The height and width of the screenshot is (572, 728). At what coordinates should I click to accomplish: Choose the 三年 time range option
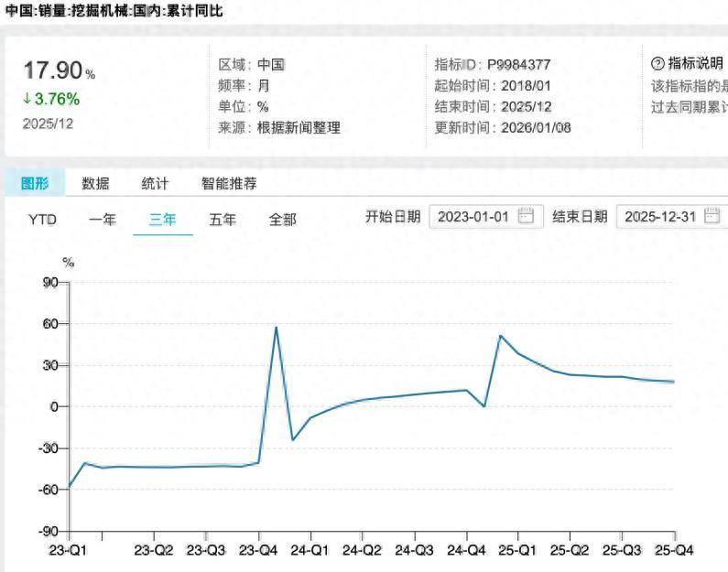163,220
